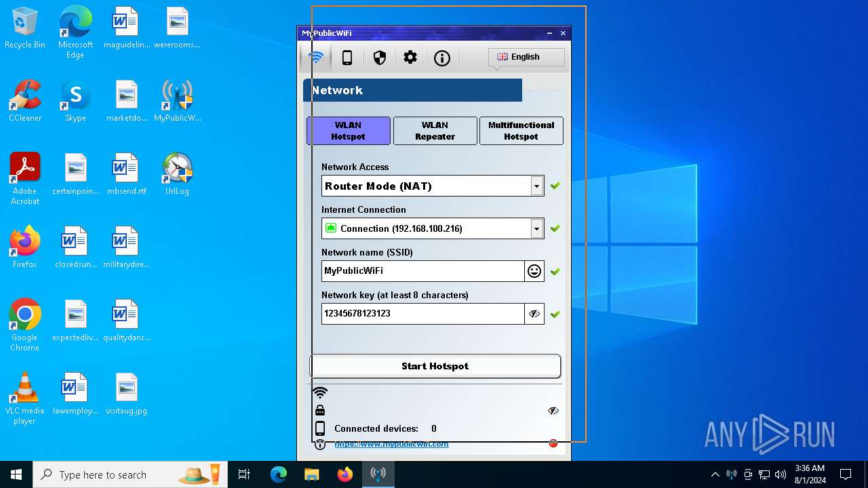Select the visitaug.jpg desktop file
This screenshot has width=868, height=488.
pyautogui.click(x=127, y=394)
